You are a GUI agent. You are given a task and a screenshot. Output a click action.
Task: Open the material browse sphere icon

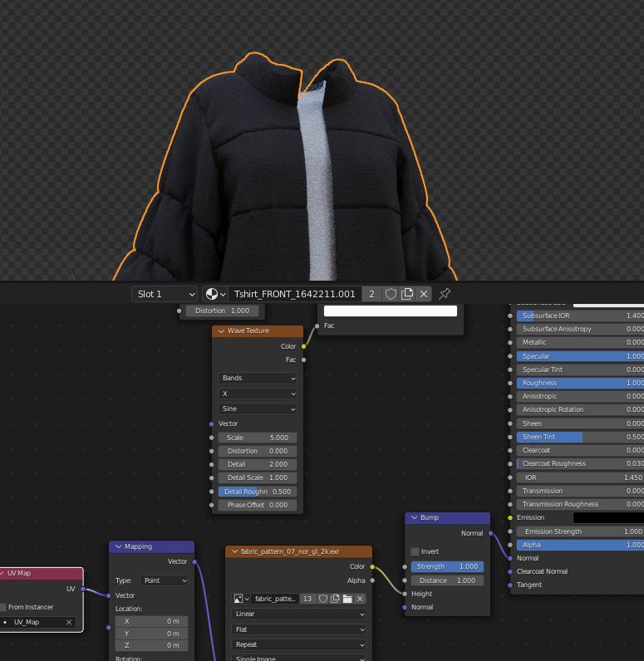pyautogui.click(x=215, y=294)
